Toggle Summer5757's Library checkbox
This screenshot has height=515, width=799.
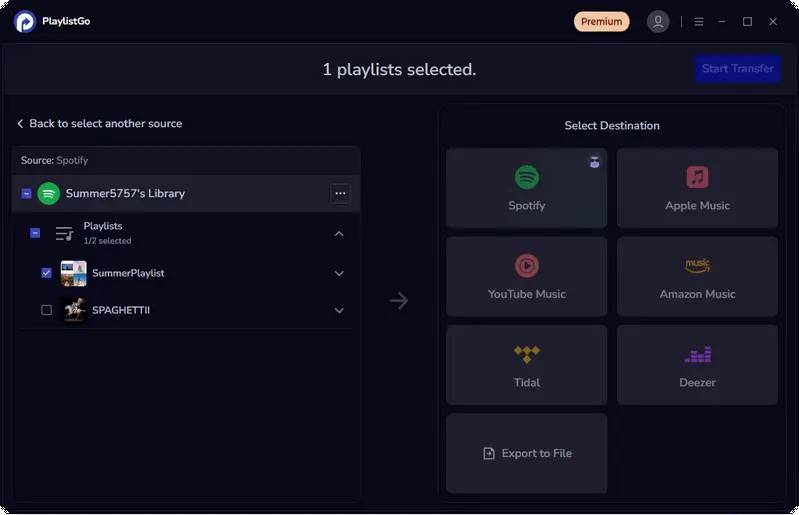coord(26,194)
